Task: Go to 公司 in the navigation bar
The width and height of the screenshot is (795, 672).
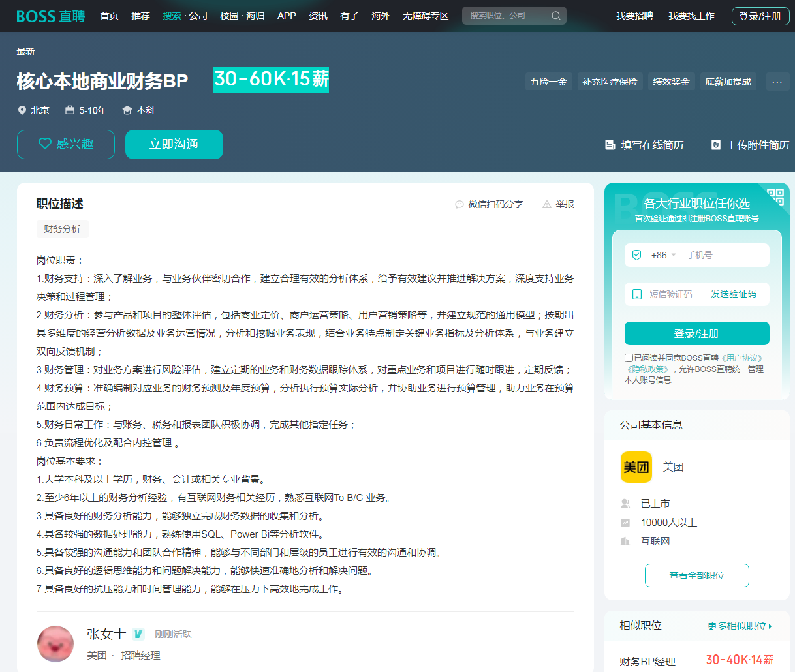Action: pyautogui.click(x=198, y=16)
